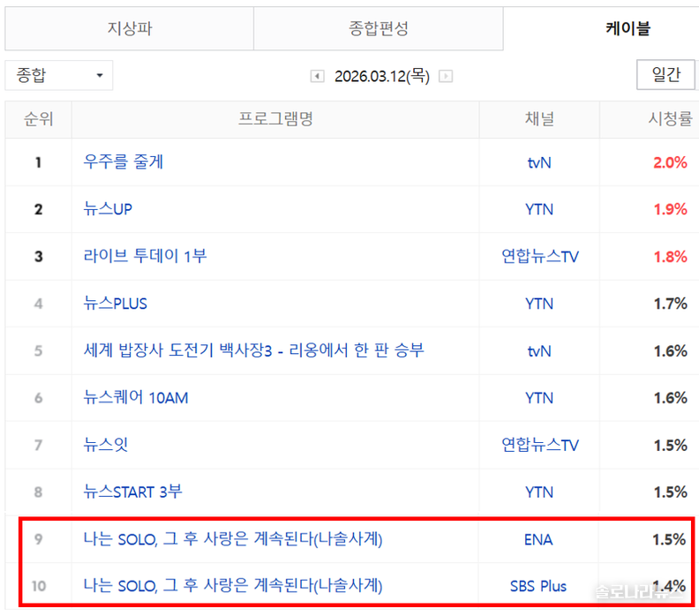Go to next date using right arrow

(x=446, y=77)
